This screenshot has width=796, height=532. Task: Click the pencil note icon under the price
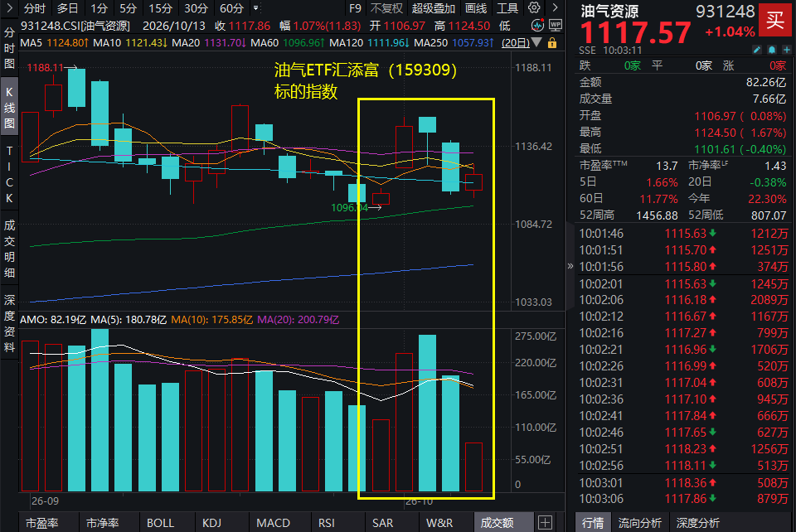757,50
